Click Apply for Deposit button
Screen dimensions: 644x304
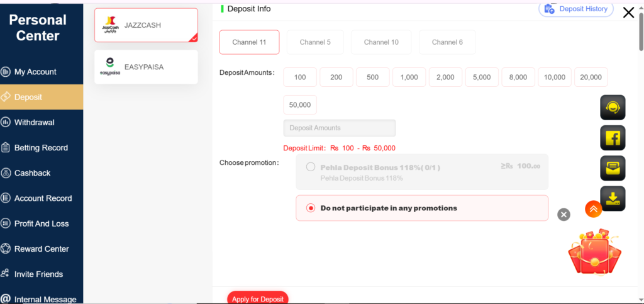click(258, 298)
